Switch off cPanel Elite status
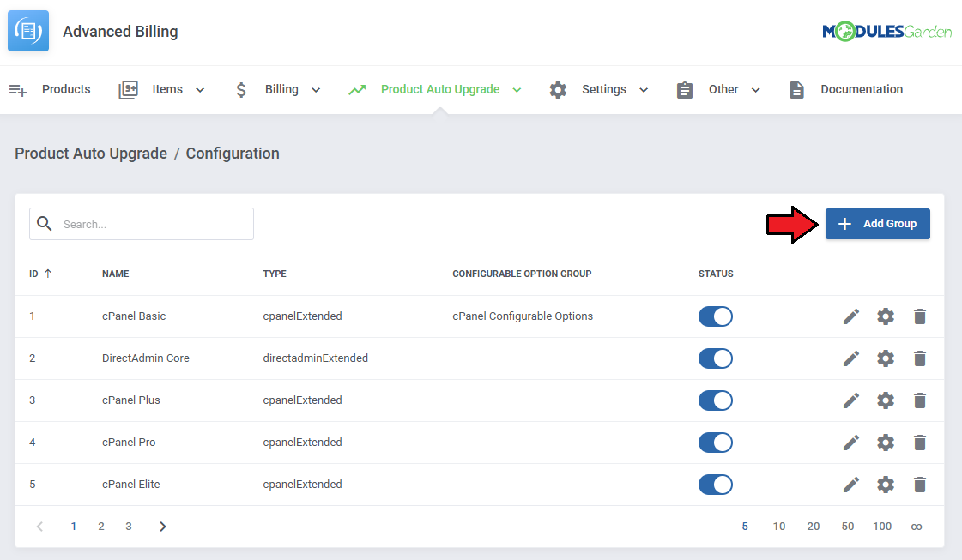The width and height of the screenshot is (962, 560). pos(716,485)
